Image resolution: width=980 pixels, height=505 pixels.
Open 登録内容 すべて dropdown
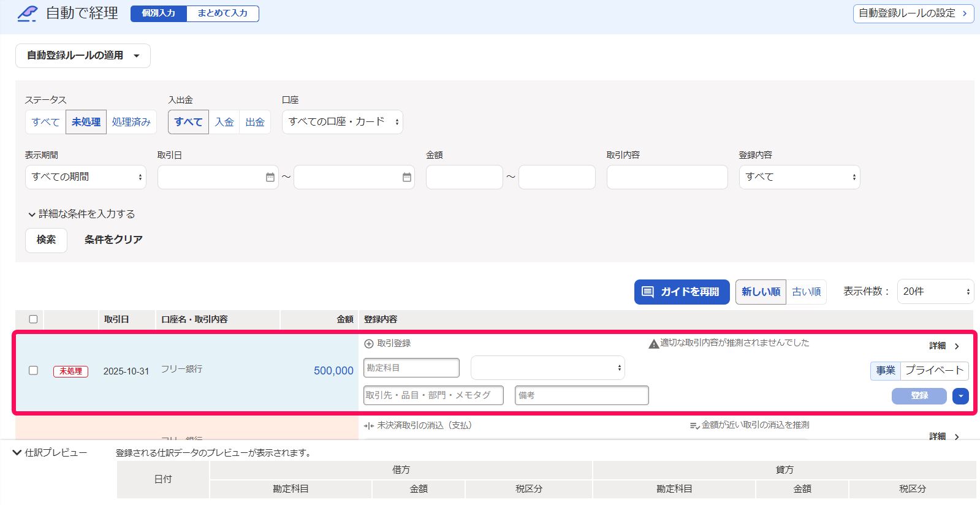point(799,177)
